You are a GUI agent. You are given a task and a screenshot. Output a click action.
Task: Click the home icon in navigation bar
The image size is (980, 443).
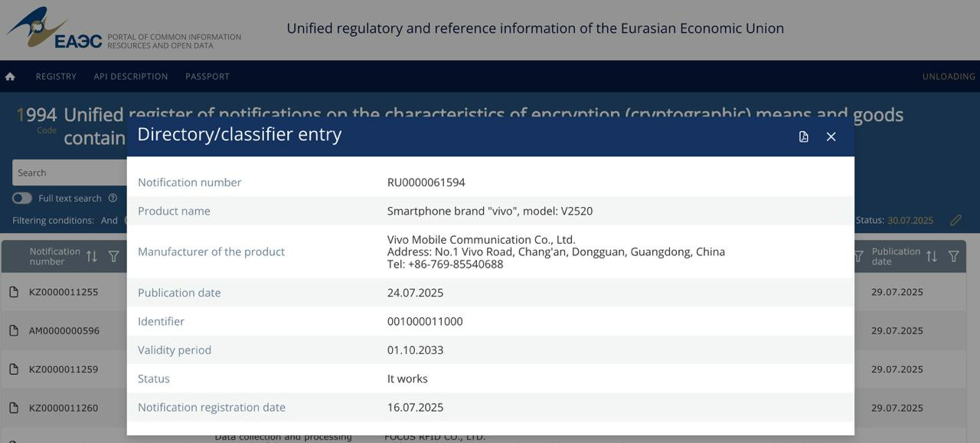pyautogui.click(x=10, y=77)
